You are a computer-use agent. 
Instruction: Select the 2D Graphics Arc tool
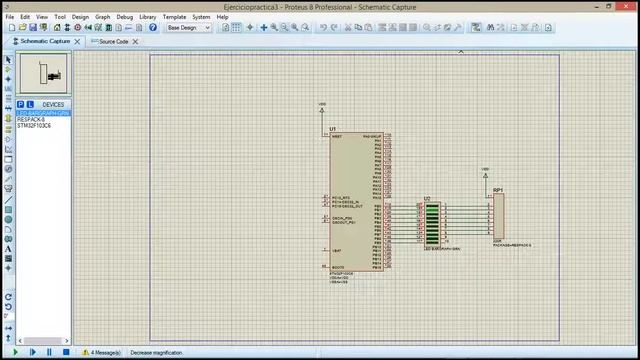click(8, 229)
